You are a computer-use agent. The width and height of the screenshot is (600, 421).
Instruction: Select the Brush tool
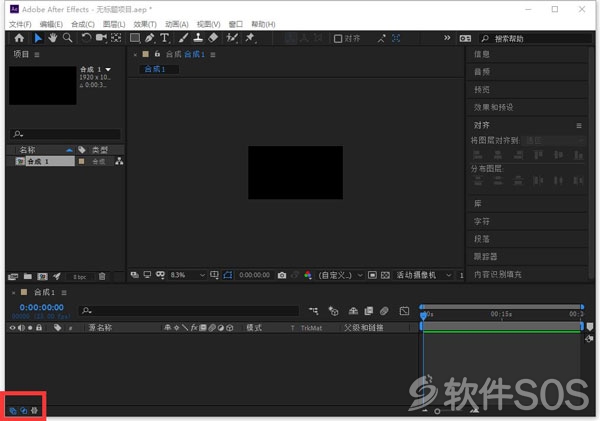tap(183, 38)
